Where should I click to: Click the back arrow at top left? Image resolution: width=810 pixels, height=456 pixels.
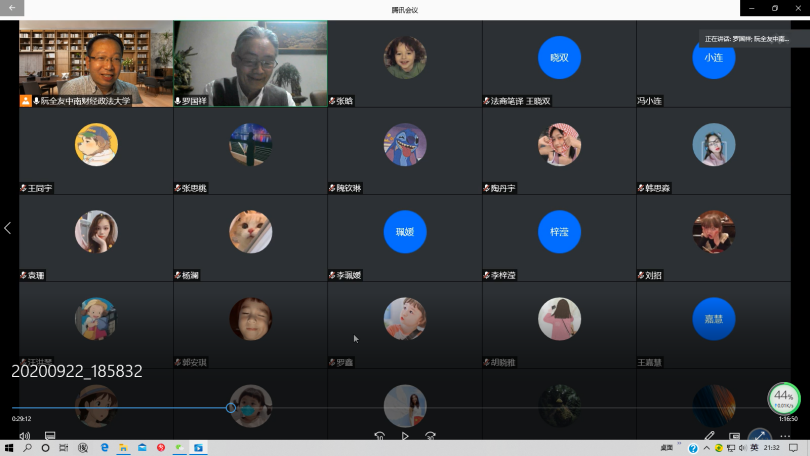click(10, 9)
